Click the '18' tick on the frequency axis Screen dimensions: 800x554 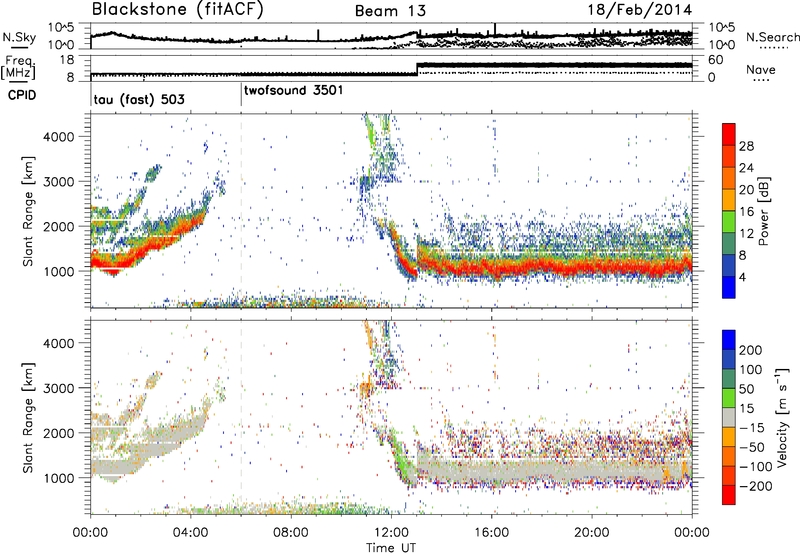(x=67, y=60)
